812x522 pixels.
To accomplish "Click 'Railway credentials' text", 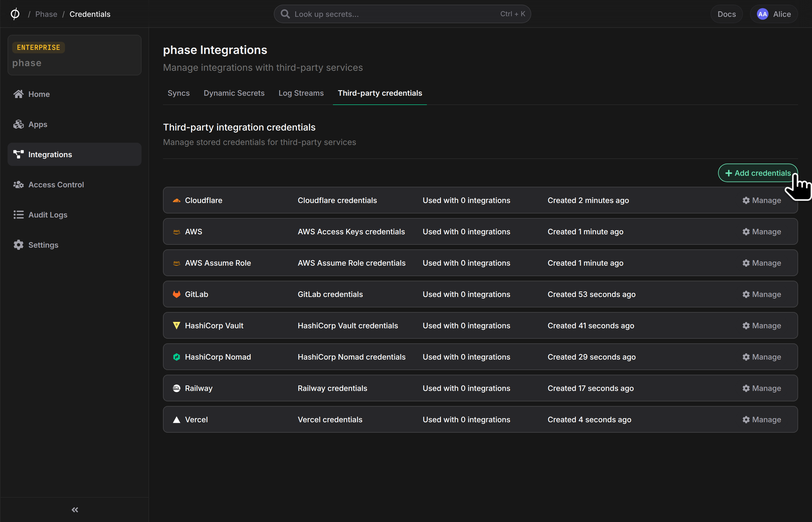I will (x=332, y=388).
